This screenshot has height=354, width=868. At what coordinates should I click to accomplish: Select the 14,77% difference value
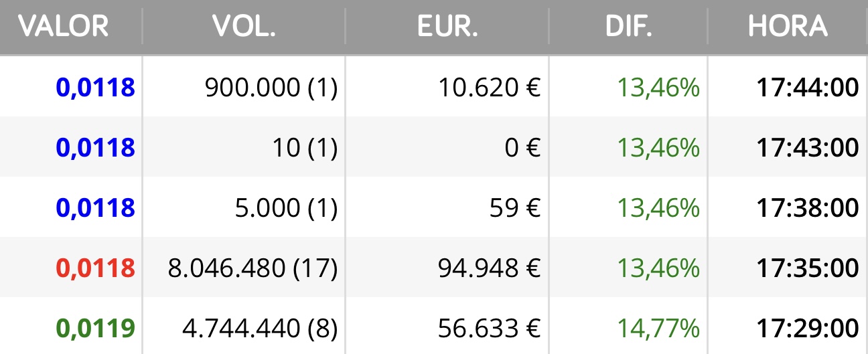coord(658,329)
